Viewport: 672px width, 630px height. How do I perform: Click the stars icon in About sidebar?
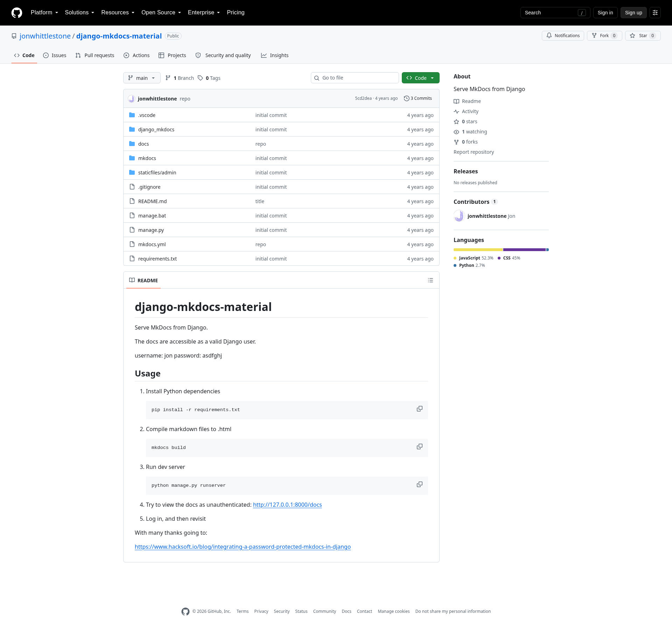pos(456,122)
